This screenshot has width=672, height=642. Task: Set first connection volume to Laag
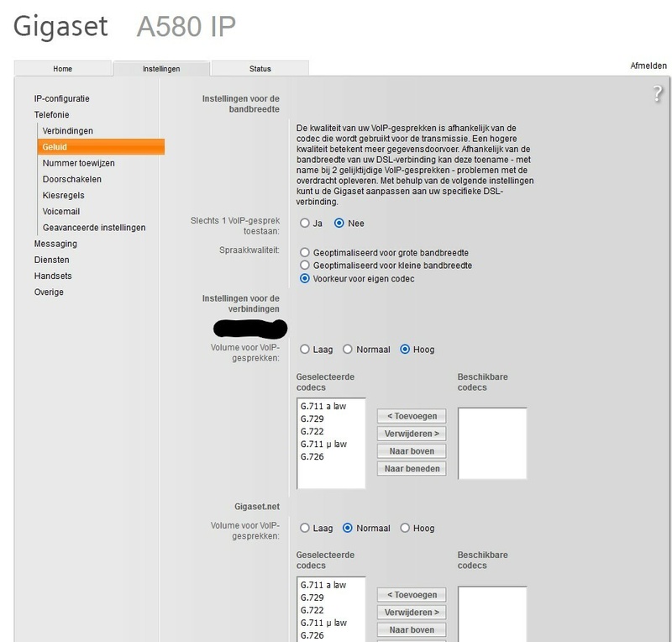pyautogui.click(x=305, y=349)
